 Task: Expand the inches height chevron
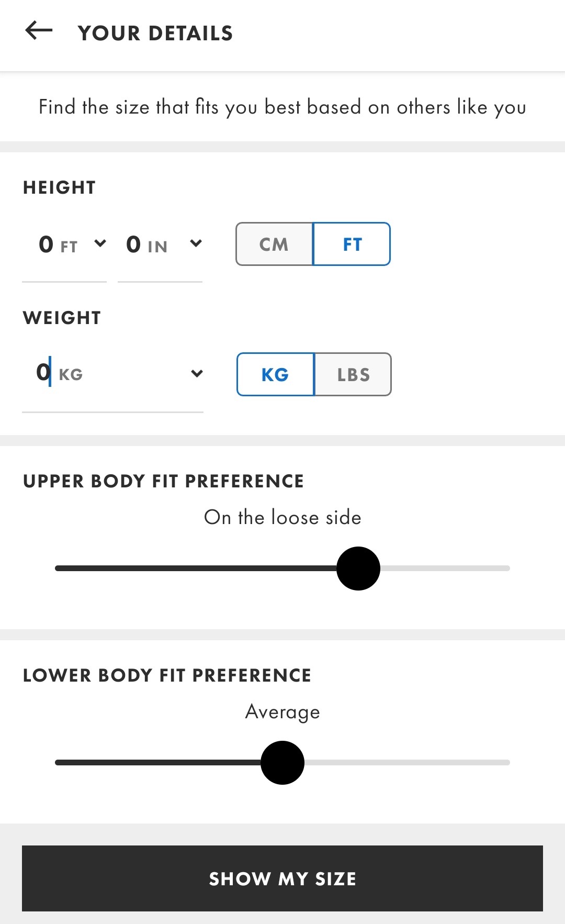196,243
